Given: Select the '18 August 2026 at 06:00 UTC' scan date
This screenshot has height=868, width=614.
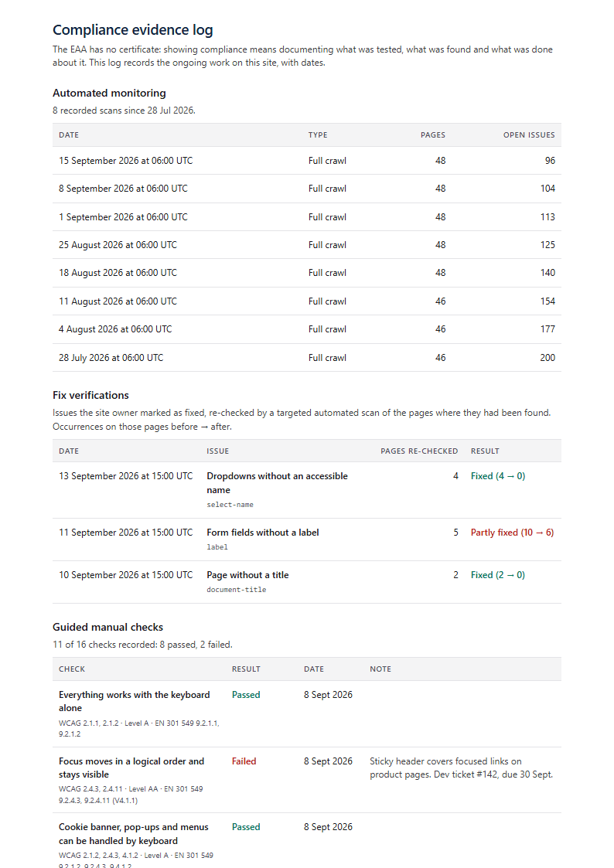Looking at the screenshot, I should tap(118, 272).
